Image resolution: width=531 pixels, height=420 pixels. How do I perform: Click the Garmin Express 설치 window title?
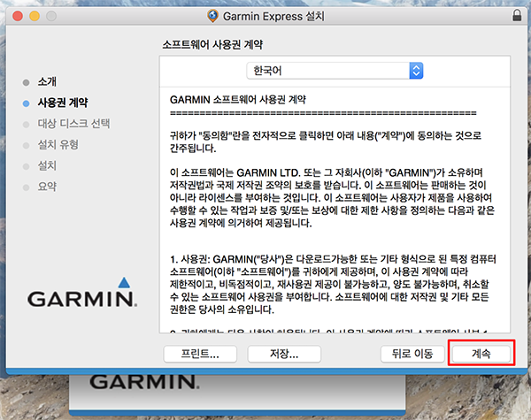click(273, 16)
